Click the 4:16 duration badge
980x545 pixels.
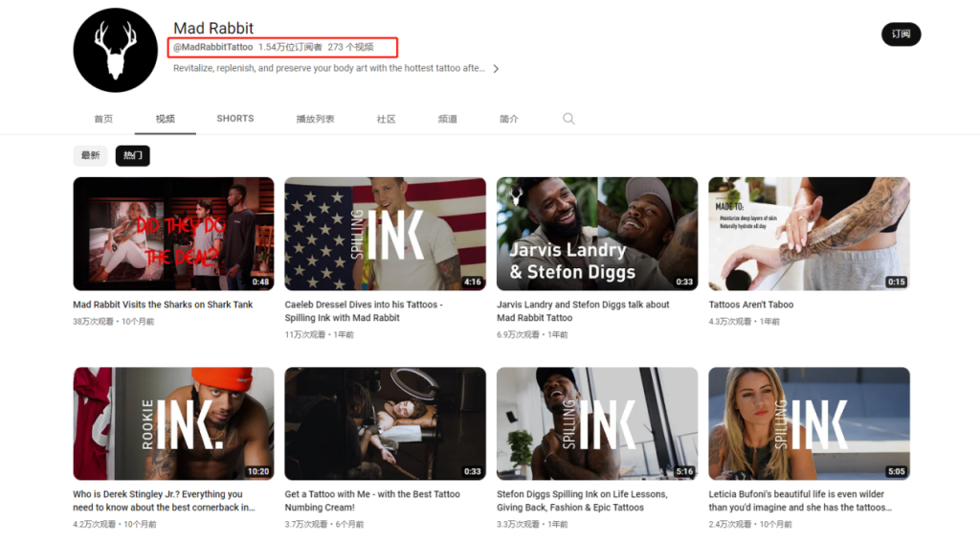coord(473,282)
